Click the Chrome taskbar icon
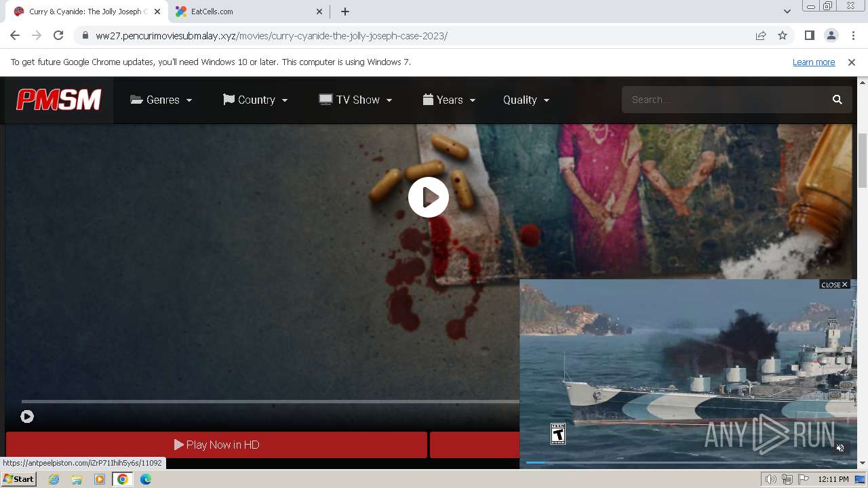 click(x=123, y=479)
